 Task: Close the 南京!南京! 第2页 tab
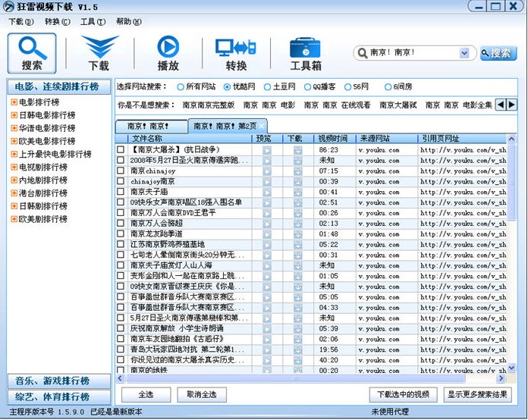tap(262, 126)
